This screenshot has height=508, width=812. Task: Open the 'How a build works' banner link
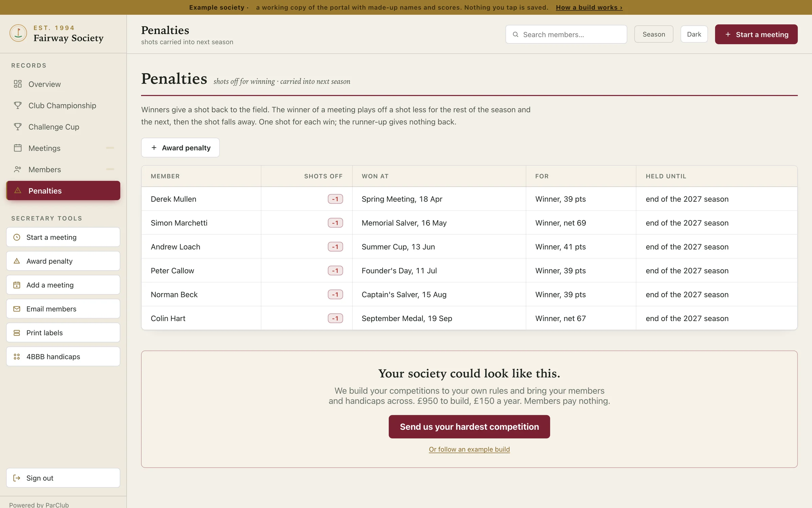tap(589, 7)
